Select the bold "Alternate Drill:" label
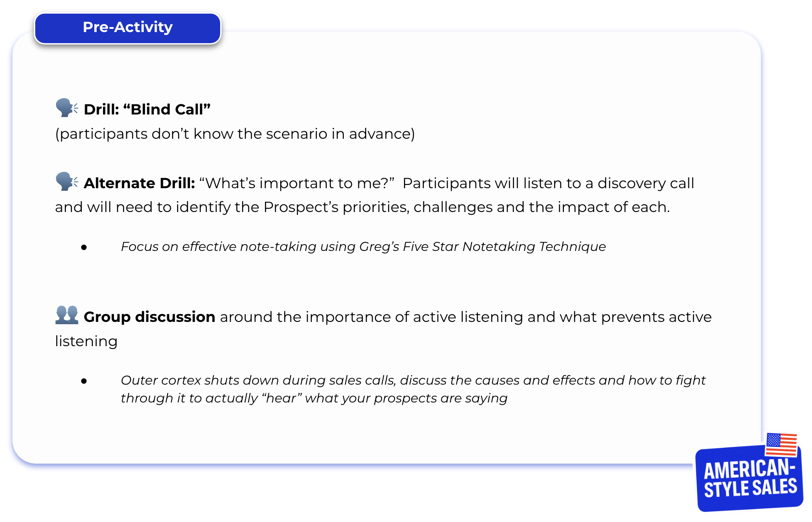Image resolution: width=812 pixels, height=522 pixels. (x=140, y=183)
